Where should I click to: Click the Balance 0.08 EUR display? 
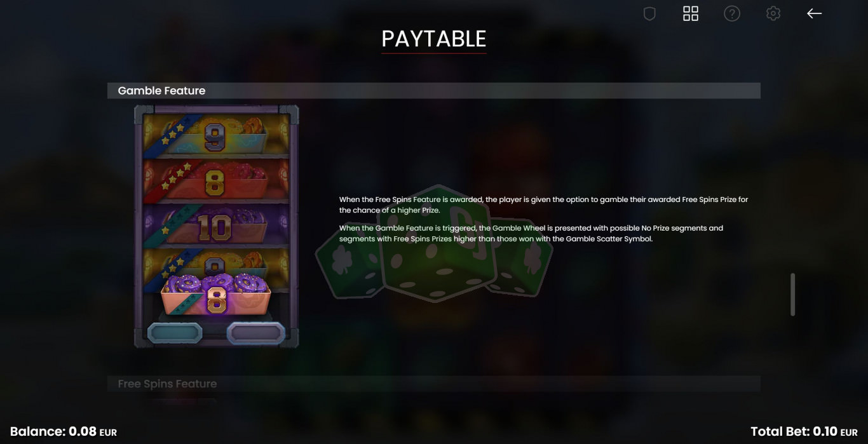(64, 432)
